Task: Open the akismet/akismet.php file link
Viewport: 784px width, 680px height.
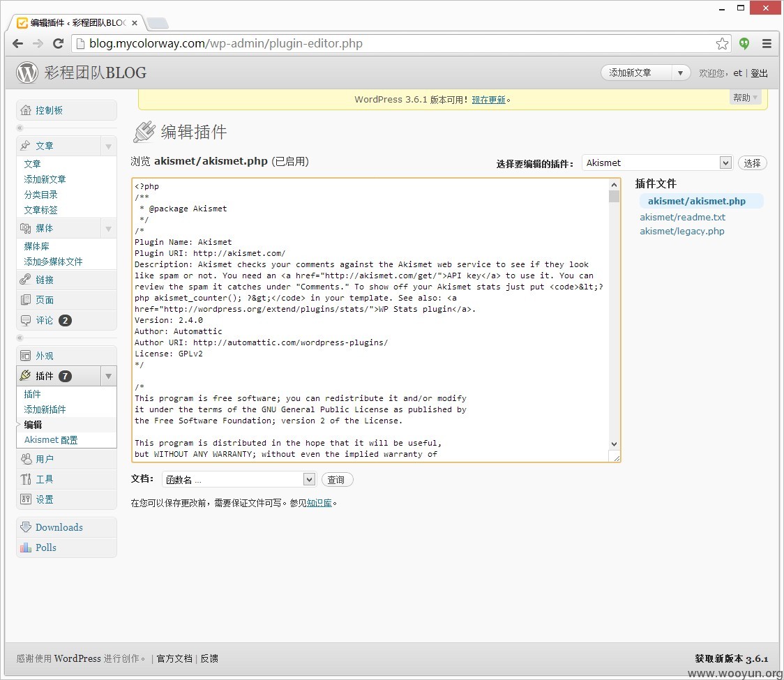Action: 697,201
